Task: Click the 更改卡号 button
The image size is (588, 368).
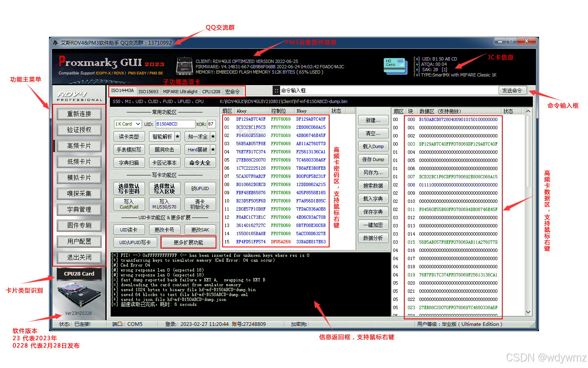Action: 165,229
